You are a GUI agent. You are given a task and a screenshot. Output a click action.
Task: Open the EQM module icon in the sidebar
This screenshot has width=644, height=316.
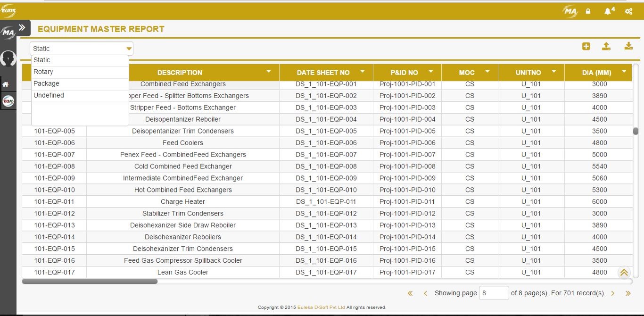(8, 101)
